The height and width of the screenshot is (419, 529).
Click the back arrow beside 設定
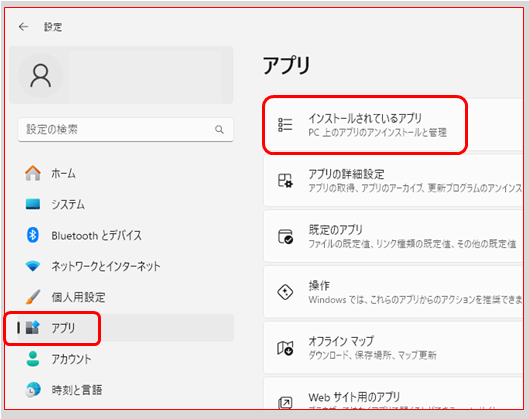(x=23, y=27)
